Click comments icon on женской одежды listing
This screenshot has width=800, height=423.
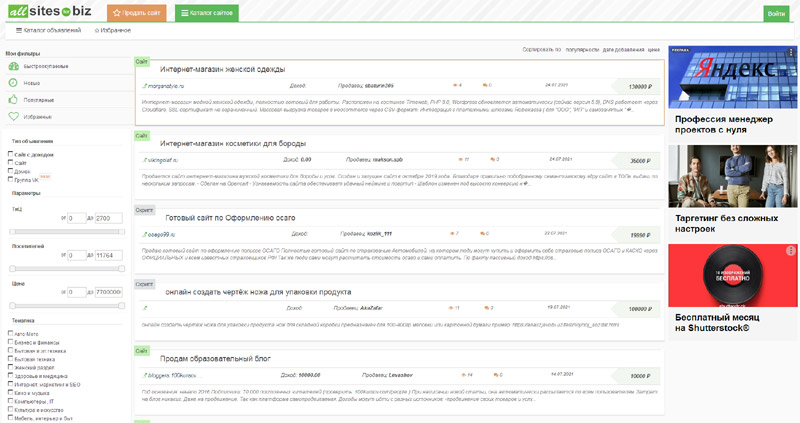(485, 85)
